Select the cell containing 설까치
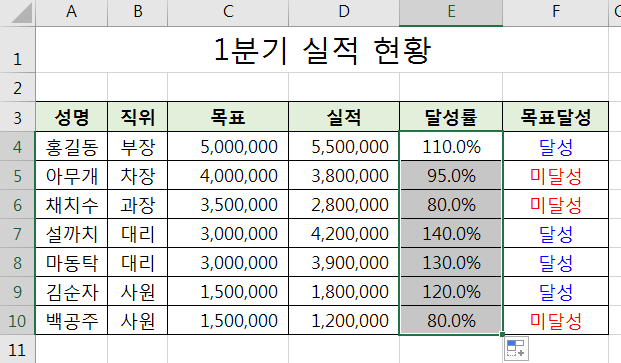 (x=71, y=233)
